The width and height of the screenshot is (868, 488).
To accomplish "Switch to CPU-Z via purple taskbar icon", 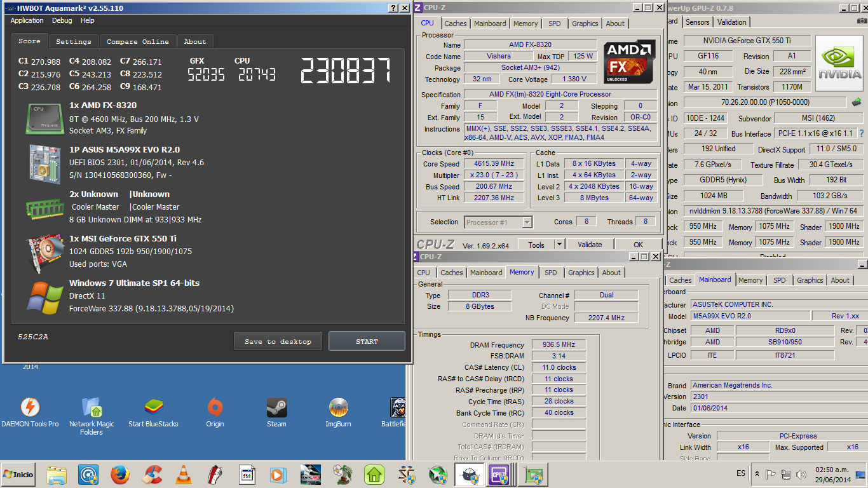I will tap(499, 475).
